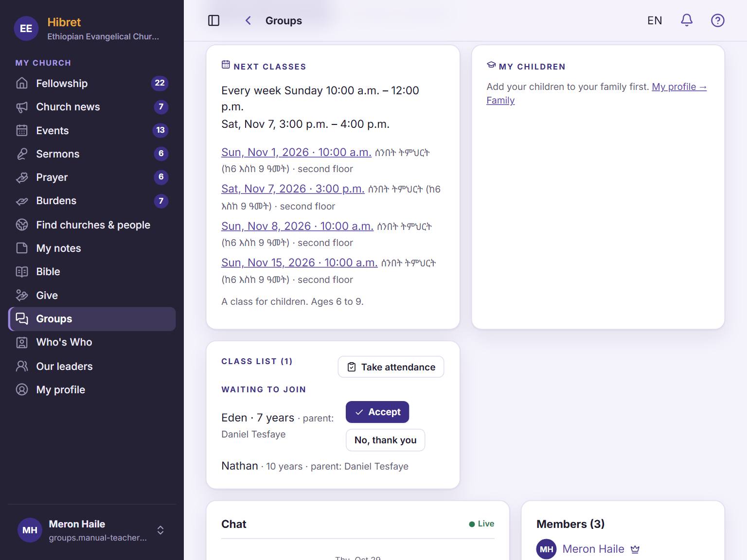Open the EN language selector
The image size is (747, 560).
[655, 20]
